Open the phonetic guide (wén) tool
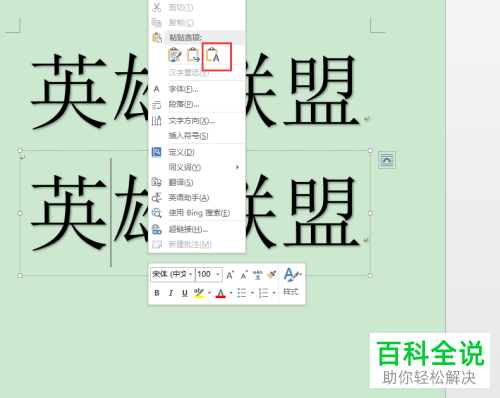Viewport: 500px width, 398px height. [258, 275]
